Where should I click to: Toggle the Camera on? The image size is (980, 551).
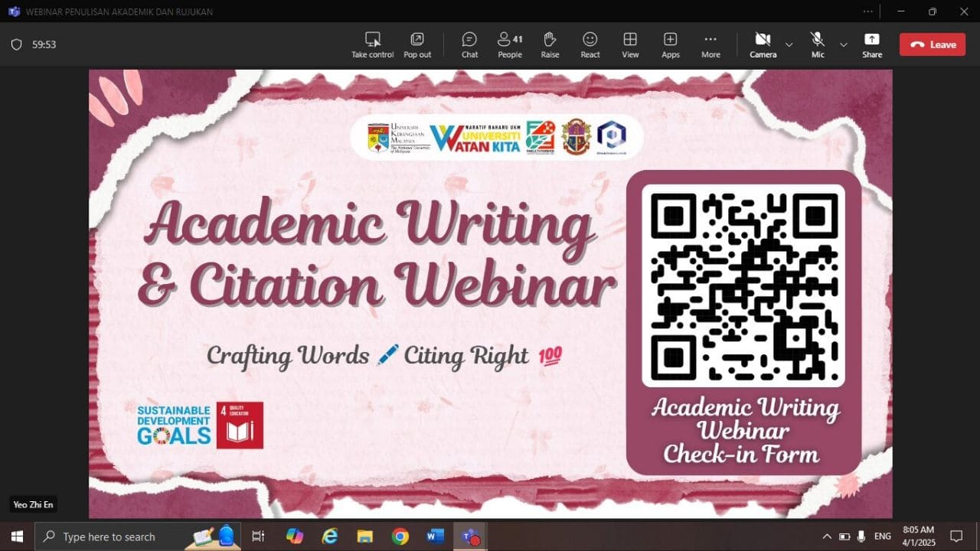point(762,44)
